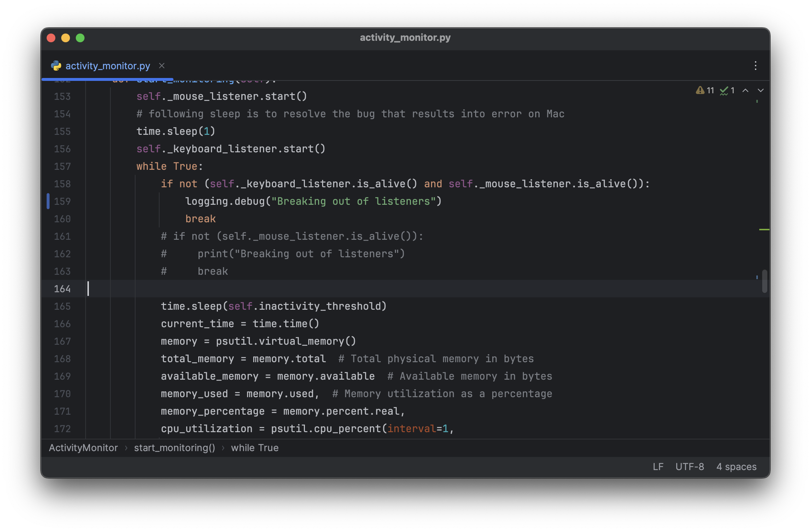Click 'memory_percentage' variable on line 171
Screen dimensions: 811x532
pyautogui.click(x=213, y=411)
